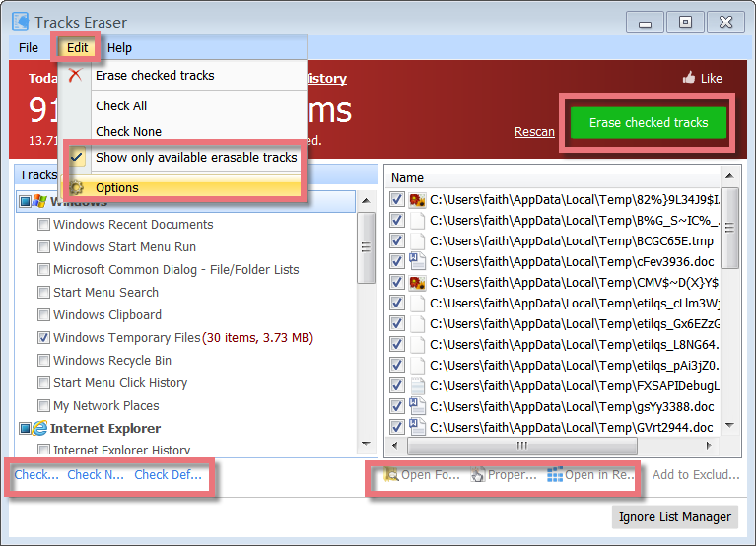Open the File menu
756x546 pixels.
point(29,47)
